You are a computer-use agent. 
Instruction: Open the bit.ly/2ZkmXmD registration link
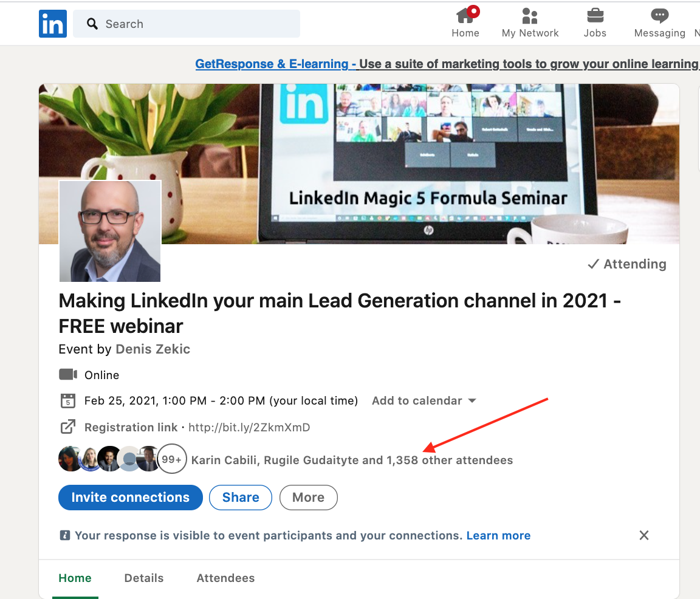(249, 428)
